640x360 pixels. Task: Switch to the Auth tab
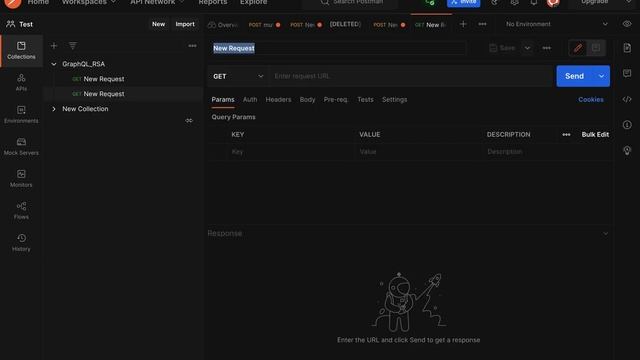pos(250,100)
